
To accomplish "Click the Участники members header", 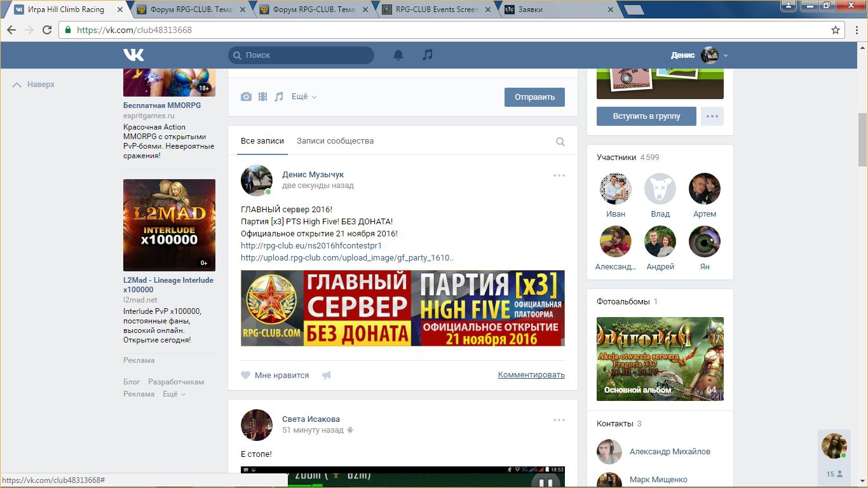I will 616,158.
